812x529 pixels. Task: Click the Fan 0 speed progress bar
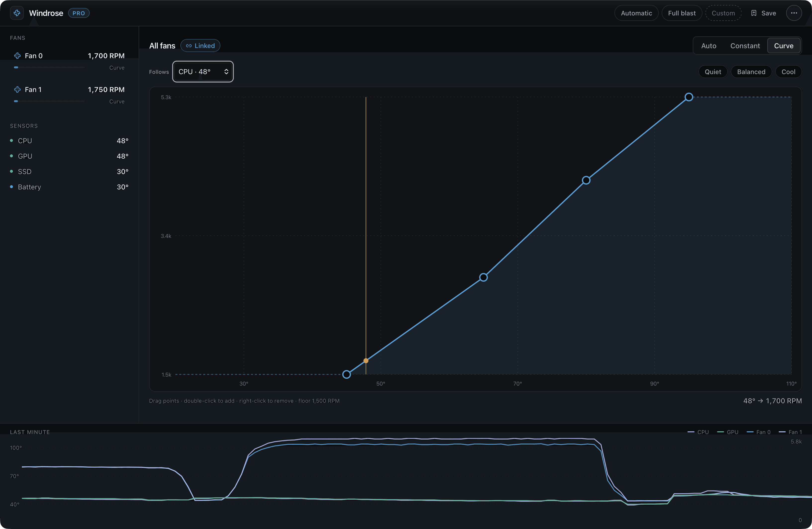click(x=49, y=67)
